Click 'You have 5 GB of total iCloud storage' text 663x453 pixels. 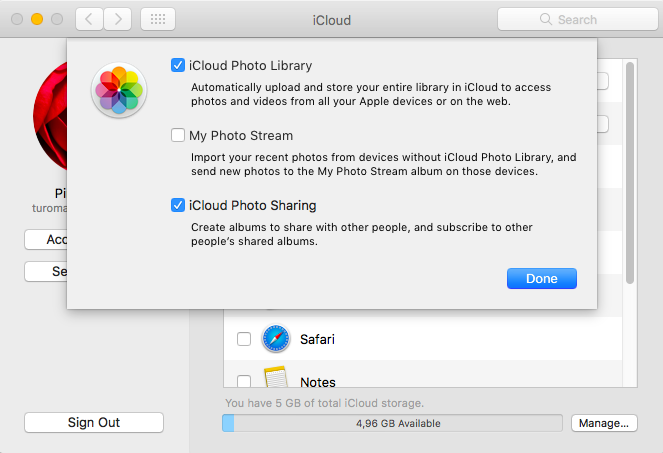coord(324,403)
